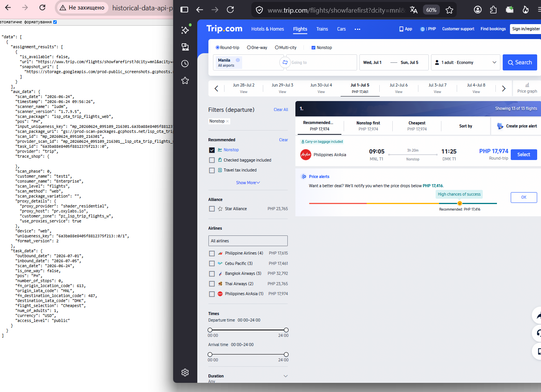Adjust Arrival time end slider handle
The image size is (541, 392).
(x=286, y=354)
